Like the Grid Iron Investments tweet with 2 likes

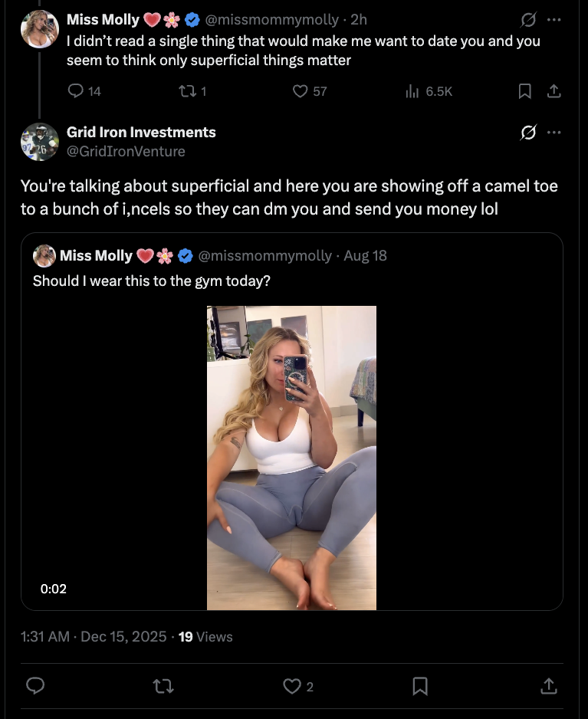click(292, 686)
